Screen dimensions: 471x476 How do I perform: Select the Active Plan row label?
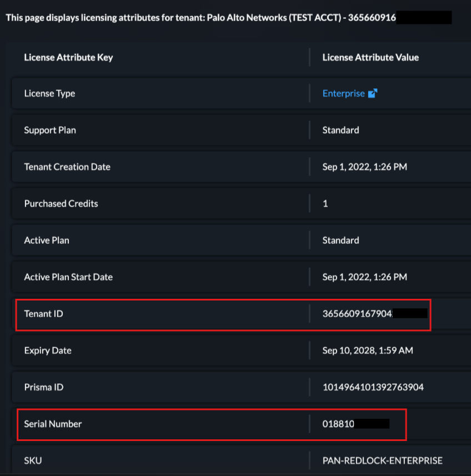pyautogui.click(x=46, y=240)
